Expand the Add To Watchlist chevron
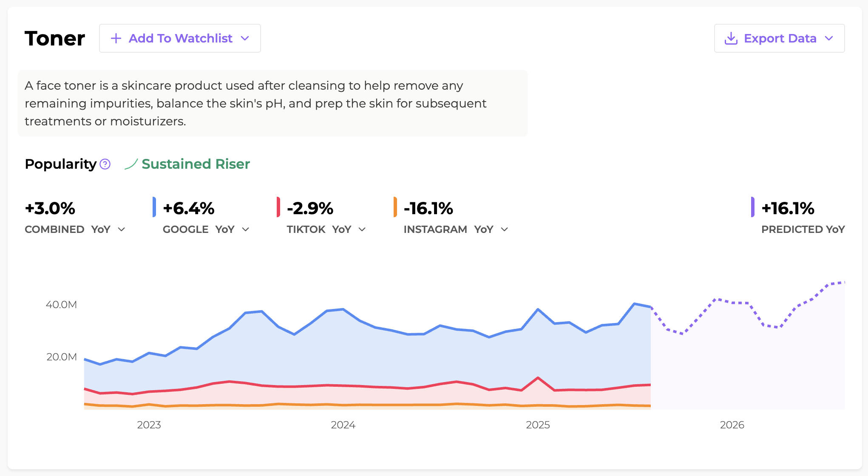Viewport: 868px width, 476px height. (245, 38)
